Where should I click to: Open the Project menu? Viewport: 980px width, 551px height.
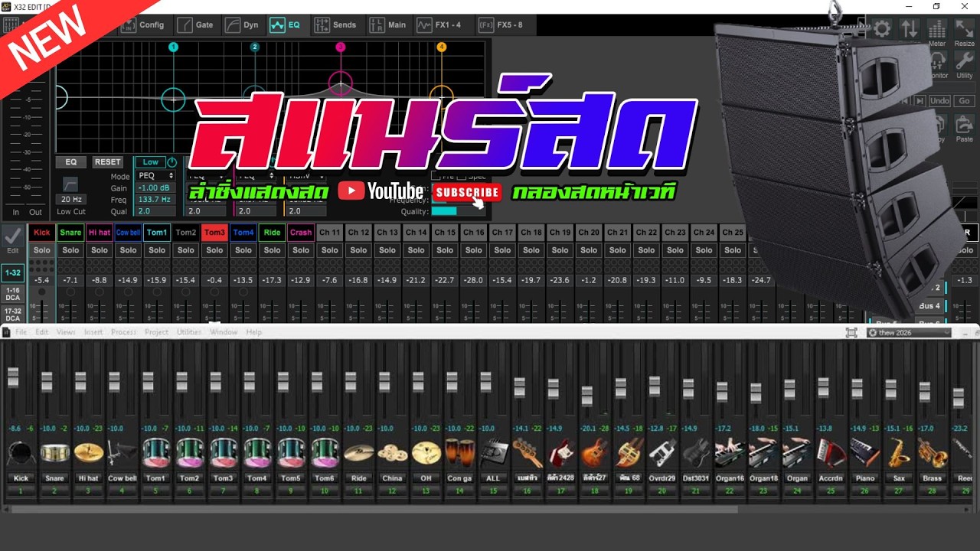click(156, 332)
